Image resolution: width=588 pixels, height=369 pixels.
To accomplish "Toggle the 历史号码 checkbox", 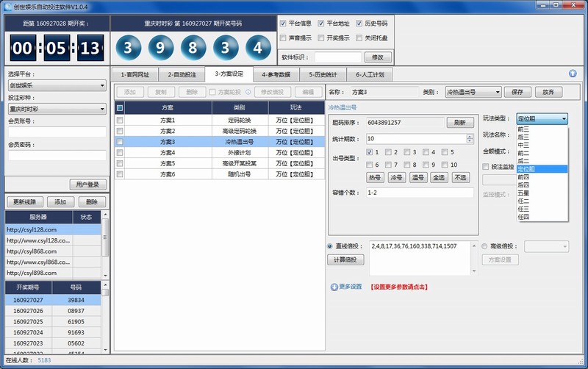I will (359, 24).
